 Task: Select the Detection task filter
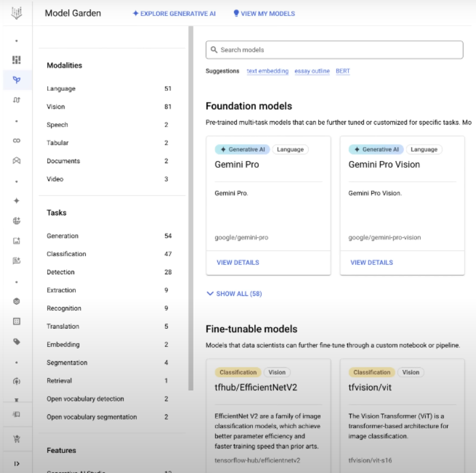tap(109, 272)
